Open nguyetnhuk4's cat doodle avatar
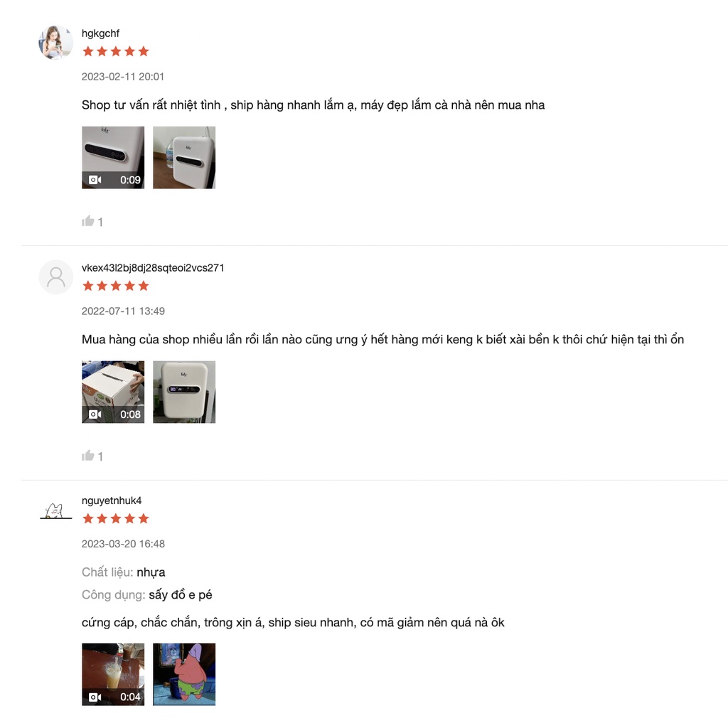This screenshot has width=728, height=728. click(x=55, y=510)
